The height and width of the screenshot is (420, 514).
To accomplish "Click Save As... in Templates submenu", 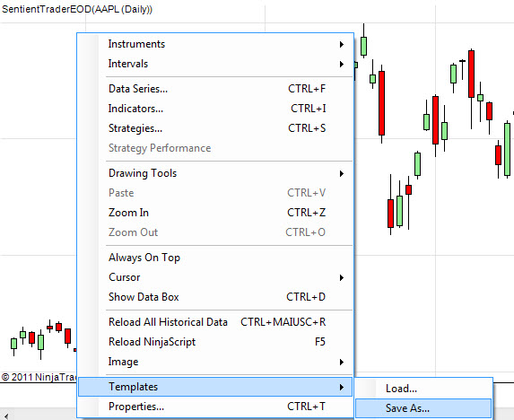I will click(423, 408).
